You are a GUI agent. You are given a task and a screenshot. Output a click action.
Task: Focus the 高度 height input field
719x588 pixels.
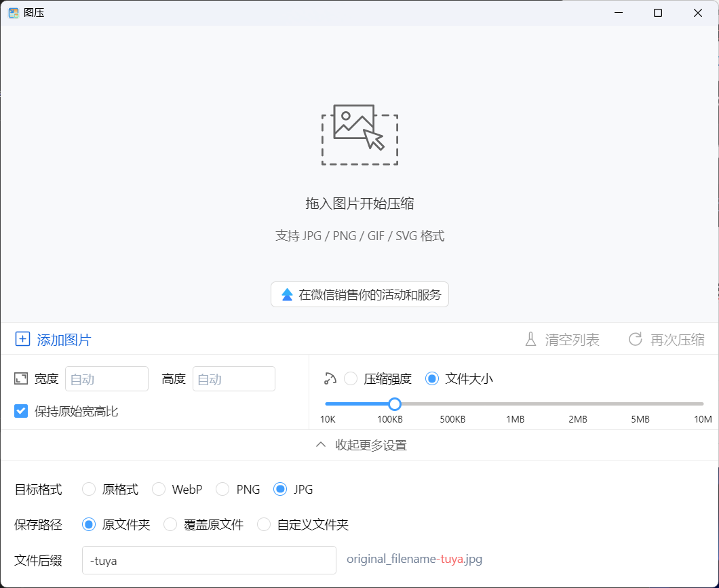(234, 378)
